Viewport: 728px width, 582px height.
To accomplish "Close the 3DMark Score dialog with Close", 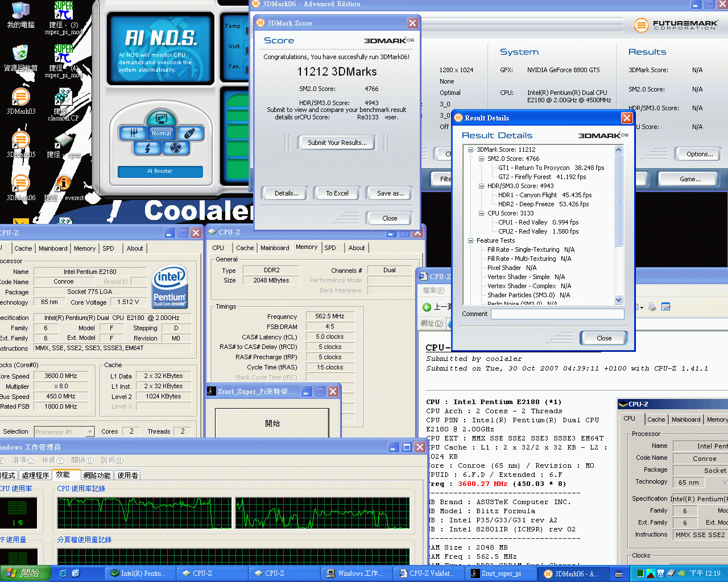I will (x=390, y=218).
